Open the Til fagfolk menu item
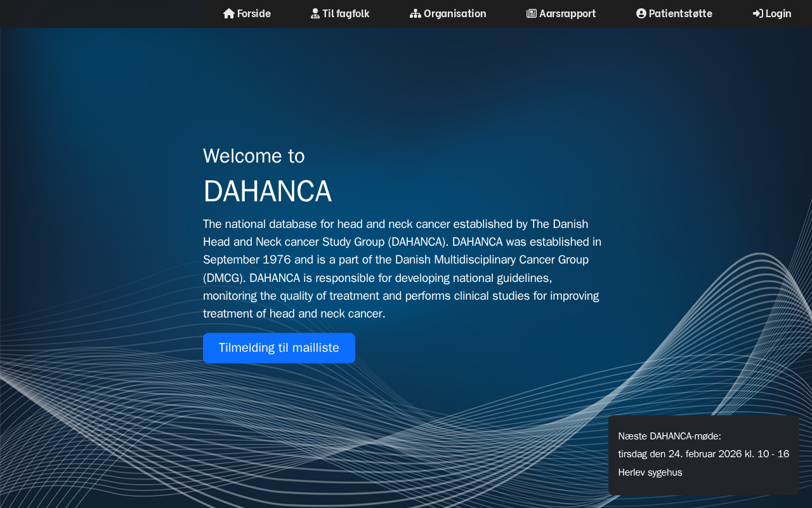The width and height of the screenshot is (812, 508). [x=340, y=14]
